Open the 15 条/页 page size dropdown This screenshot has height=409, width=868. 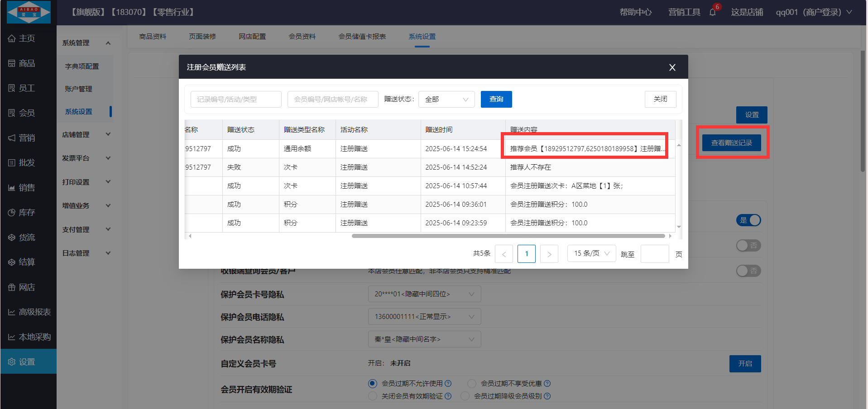[x=591, y=253]
